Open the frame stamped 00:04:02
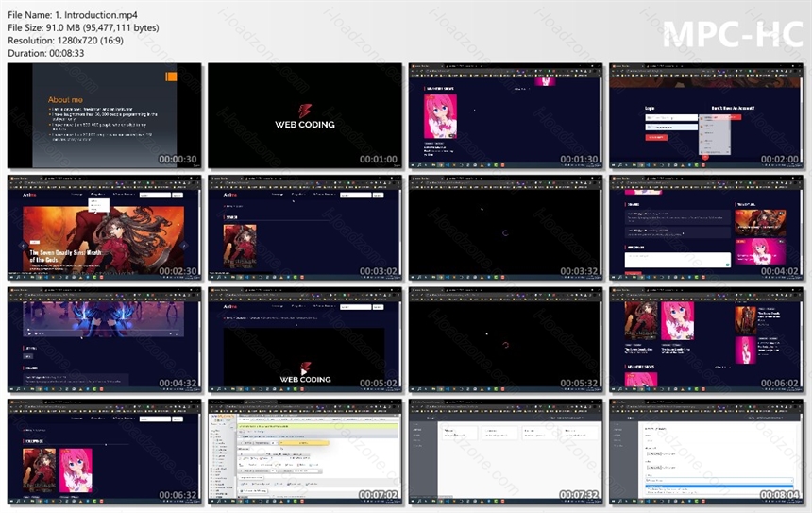Viewport: 812px width, 513px height. 706,228
